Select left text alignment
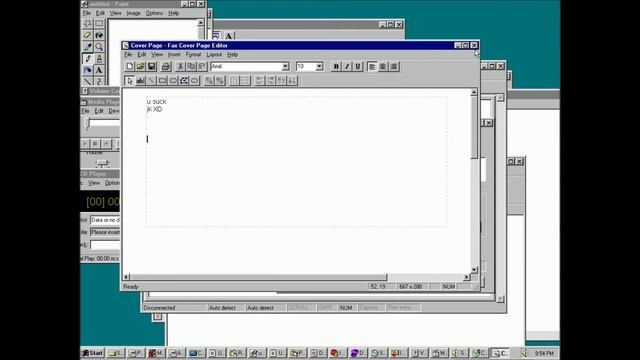 (372, 66)
